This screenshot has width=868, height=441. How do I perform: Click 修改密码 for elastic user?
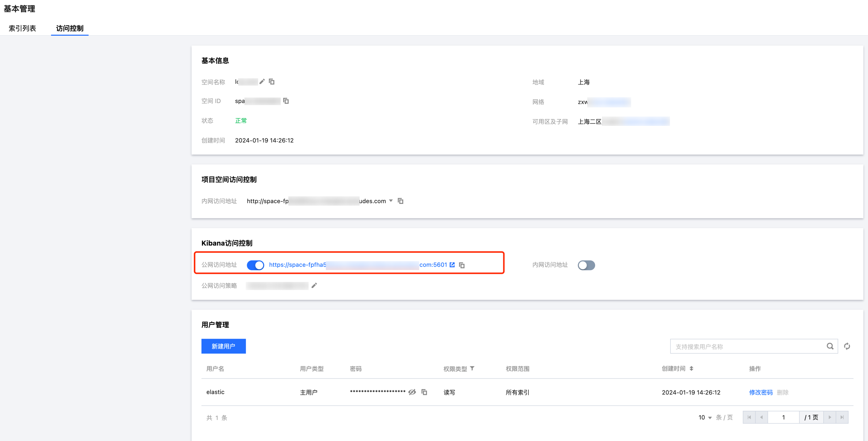coord(760,393)
